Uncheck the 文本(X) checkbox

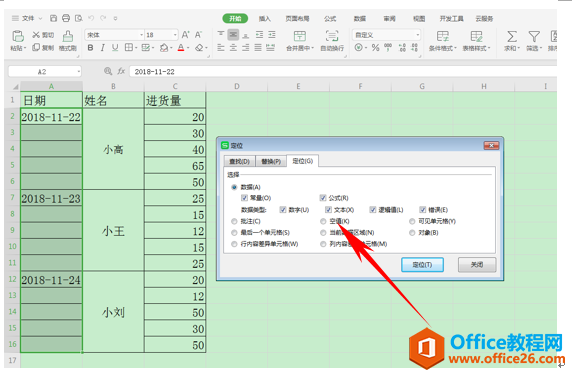(328, 210)
